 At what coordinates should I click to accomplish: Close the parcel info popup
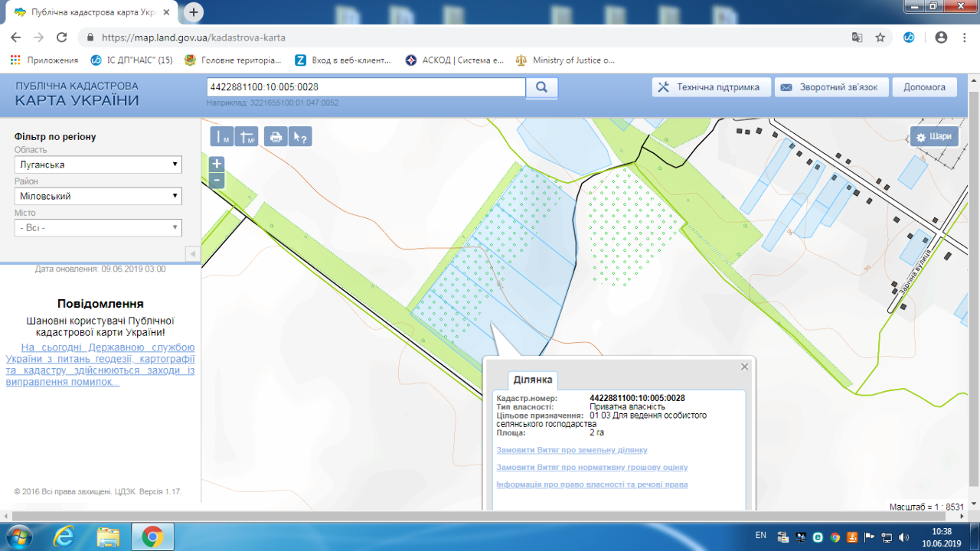click(x=744, y=367)
